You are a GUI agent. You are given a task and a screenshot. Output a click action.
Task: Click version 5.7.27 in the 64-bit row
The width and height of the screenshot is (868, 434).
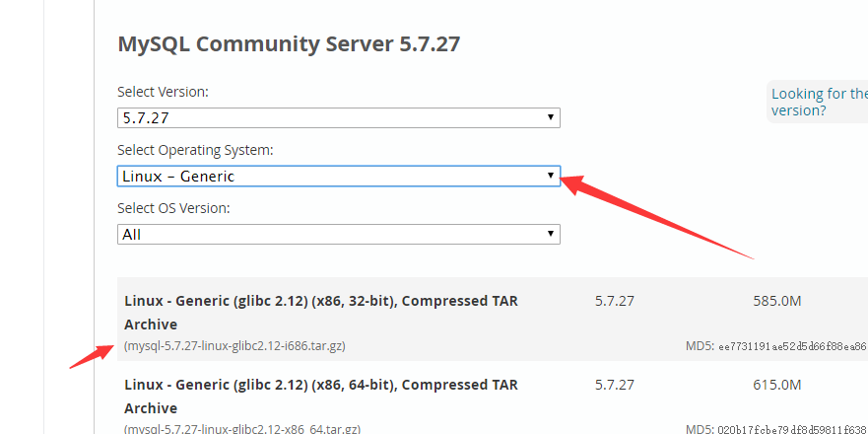pyautogui.click(x=615, y=386)
